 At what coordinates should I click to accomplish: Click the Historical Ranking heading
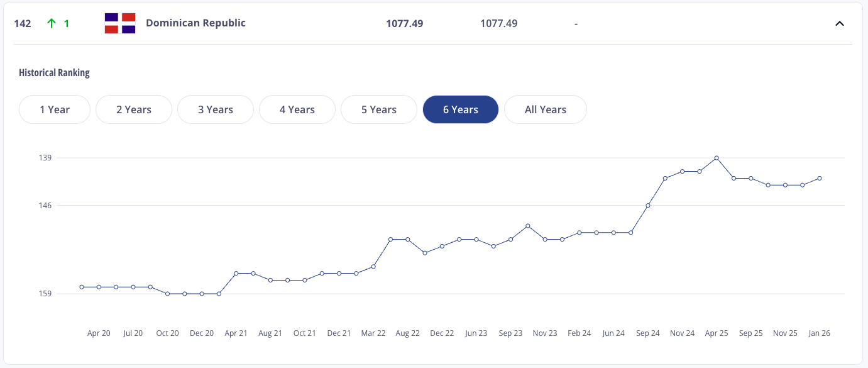pyautogui.click(x=54, y=73)
